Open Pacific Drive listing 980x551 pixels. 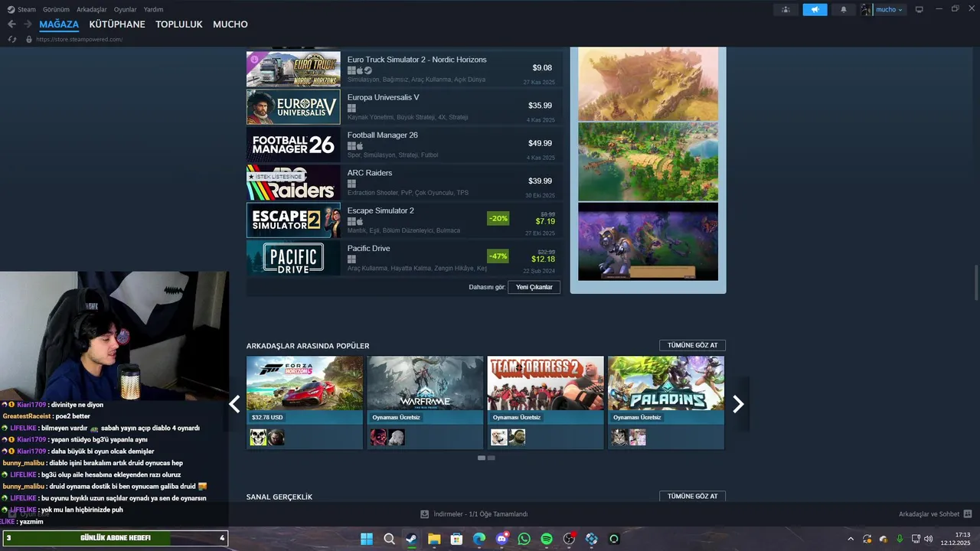click(x=404, y=257)
